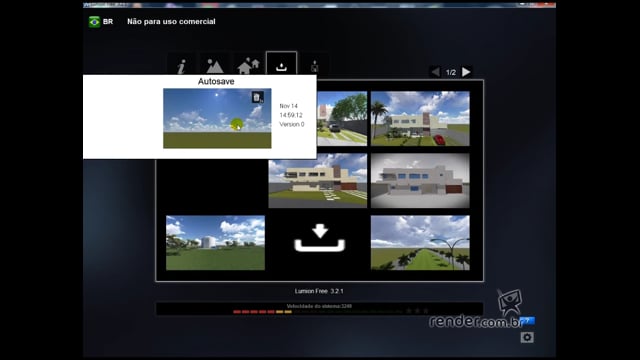Open the save scene tab
Screen dimensions: 640x360
point(314,65)
